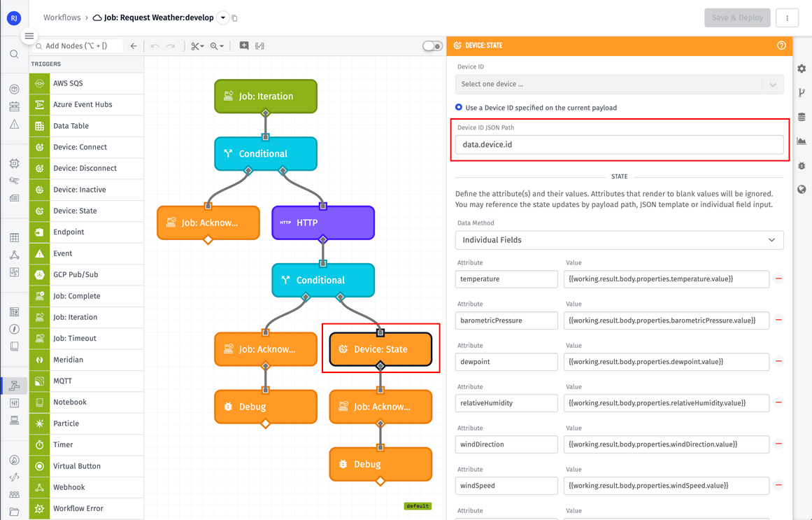Select AWS SQS trigger in palette
Viewport: 812px width, 520px height.
coord(87,83)
